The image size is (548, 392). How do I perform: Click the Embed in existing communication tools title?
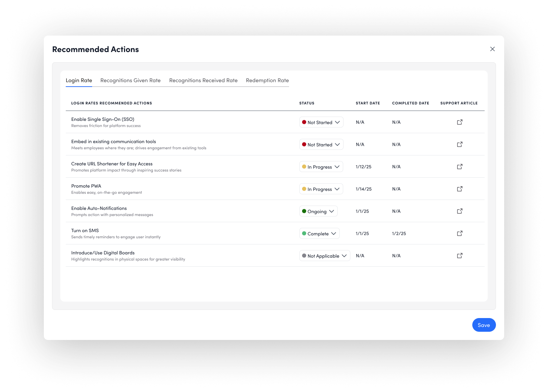pos(113,141)
